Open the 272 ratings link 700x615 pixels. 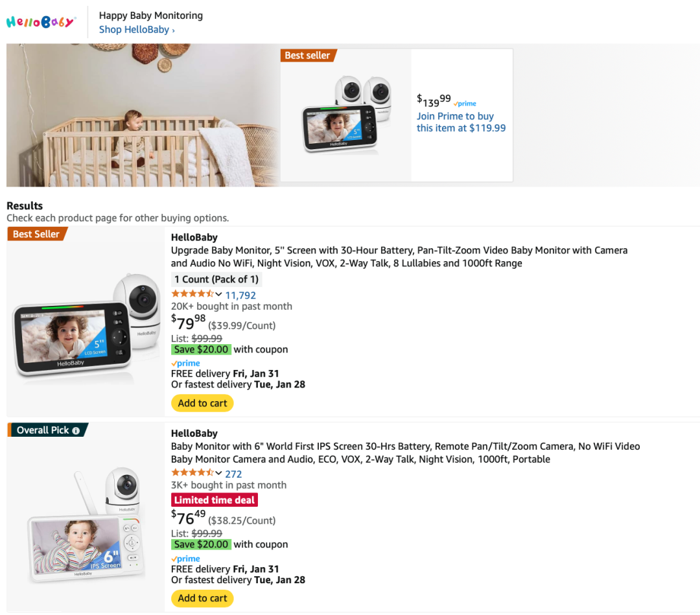[233, 474]
